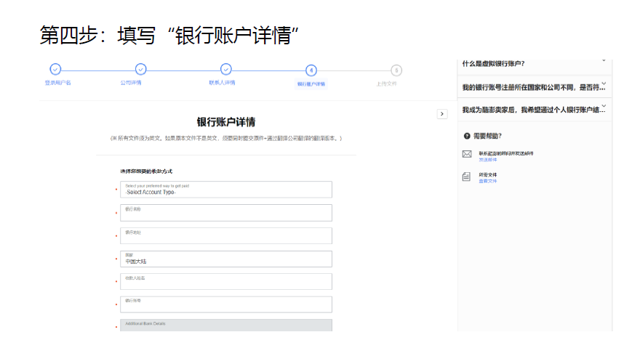This screenshot has width=640, height=364.
Task: Click the envelope icon in help section
Action: (x=467, y=154)
